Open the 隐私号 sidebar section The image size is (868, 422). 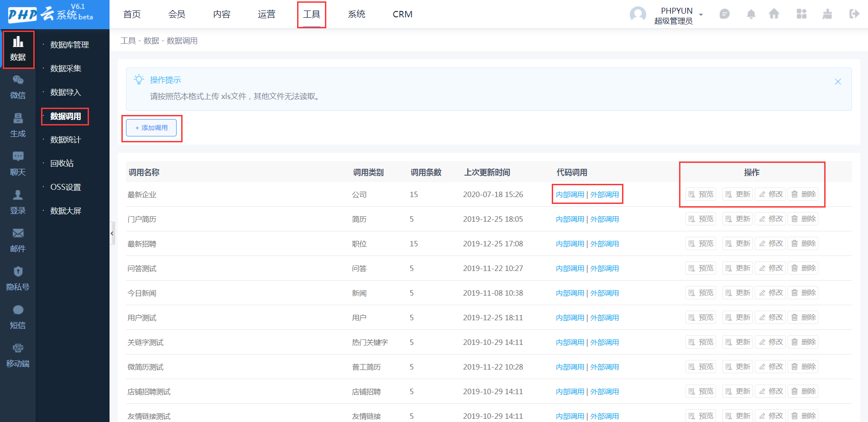point(18,279)
